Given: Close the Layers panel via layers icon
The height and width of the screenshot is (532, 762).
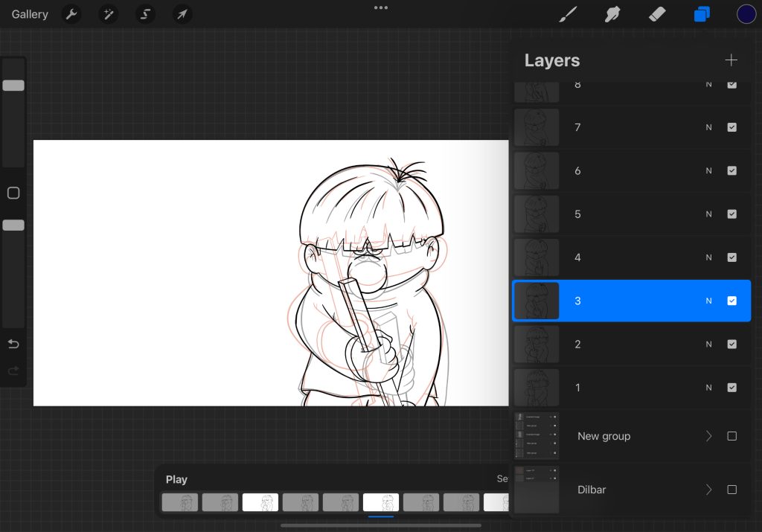Looking at the screenshot, I should tap(702, 14).
